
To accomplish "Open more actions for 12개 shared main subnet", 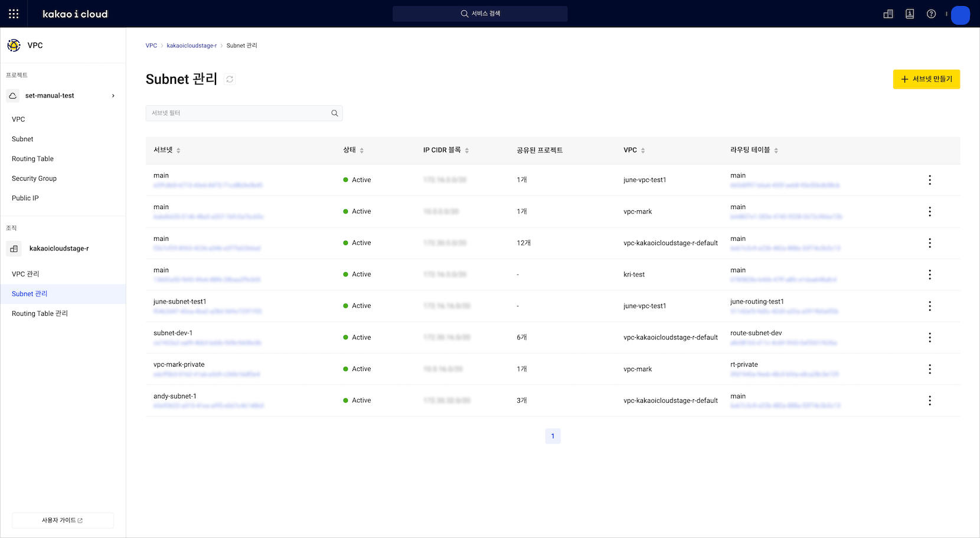I will pos(930,243).
